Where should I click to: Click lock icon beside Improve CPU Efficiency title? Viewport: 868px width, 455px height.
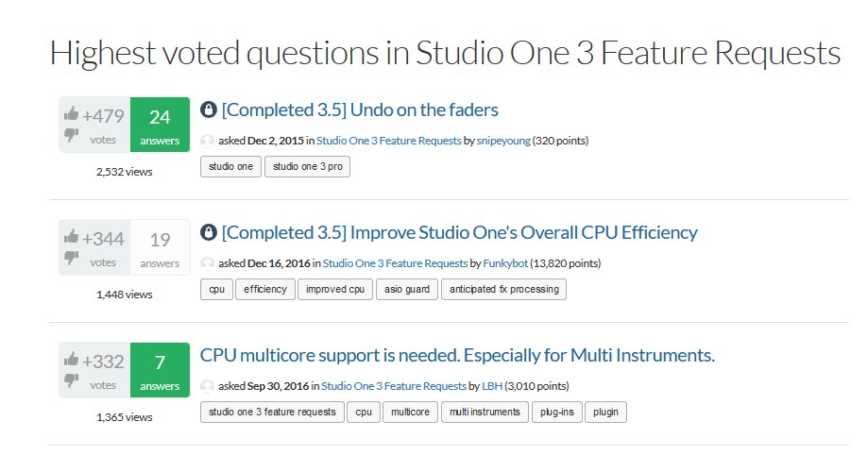(x=208, y=232)
